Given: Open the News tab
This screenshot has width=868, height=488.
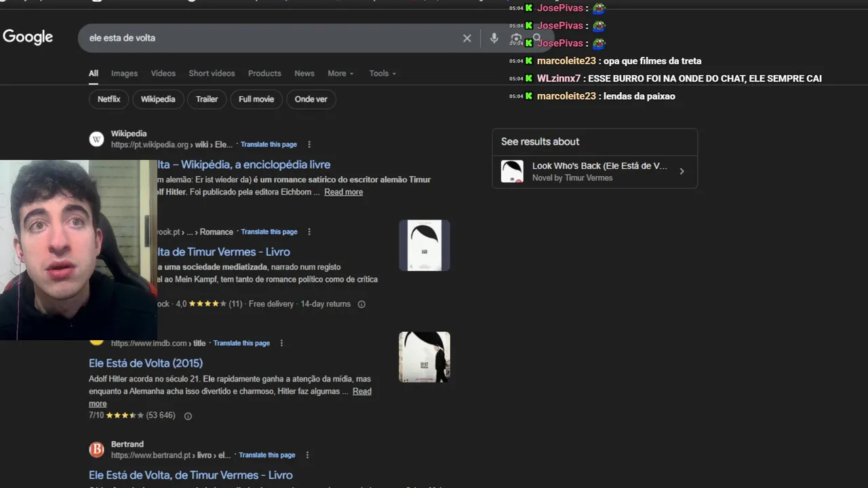Looking at the screenshot, I should tap(304, 73).
